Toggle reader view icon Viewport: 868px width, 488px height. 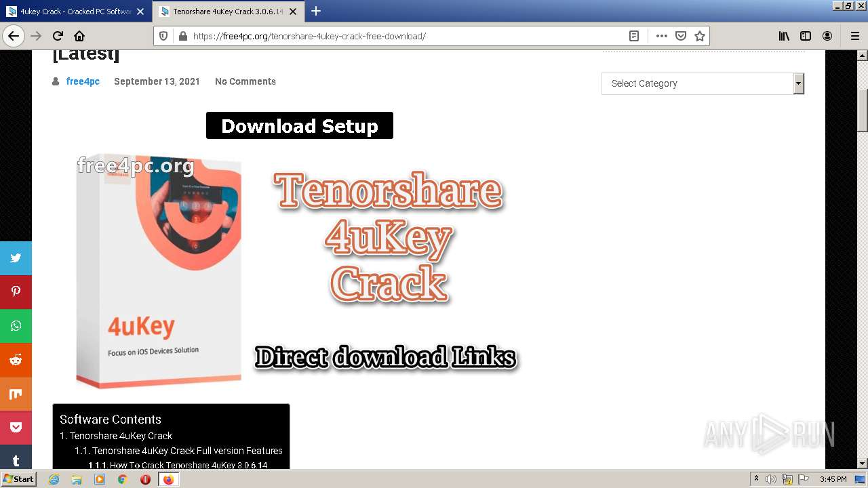point(634,36)
